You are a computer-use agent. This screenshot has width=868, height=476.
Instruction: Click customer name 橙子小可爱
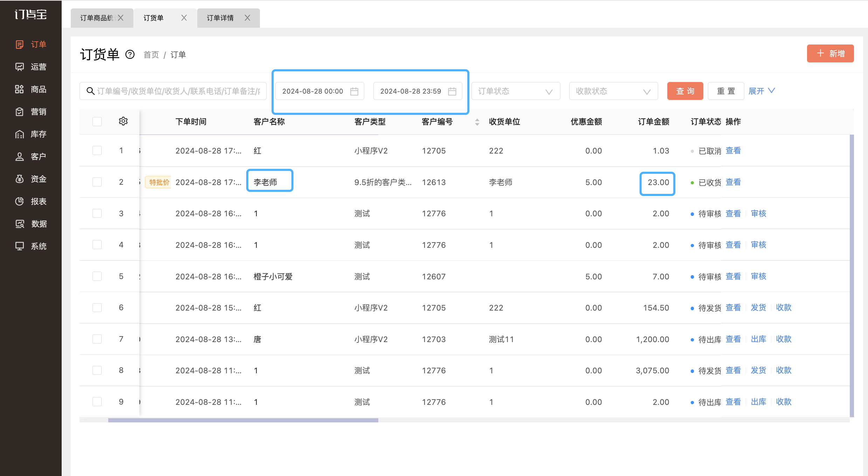pyautogui.click(x=273, y=277)
